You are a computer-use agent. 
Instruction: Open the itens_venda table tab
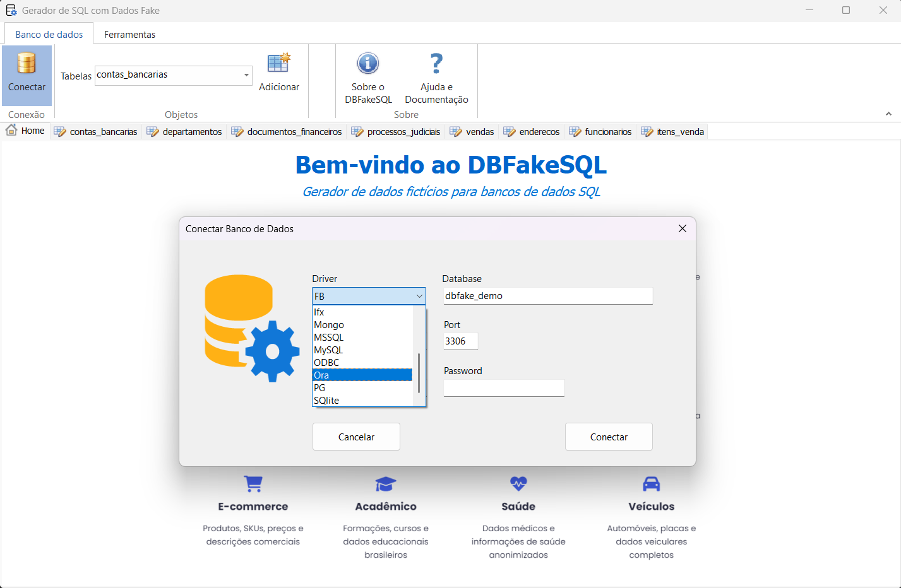[x=672, y=131]
